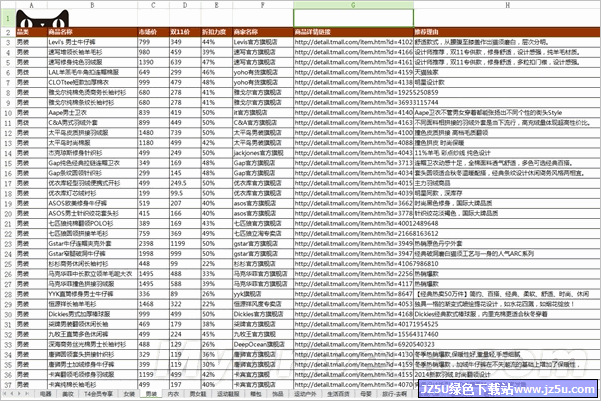Select the 天猫独家 recommendation cell

(507, 72)
